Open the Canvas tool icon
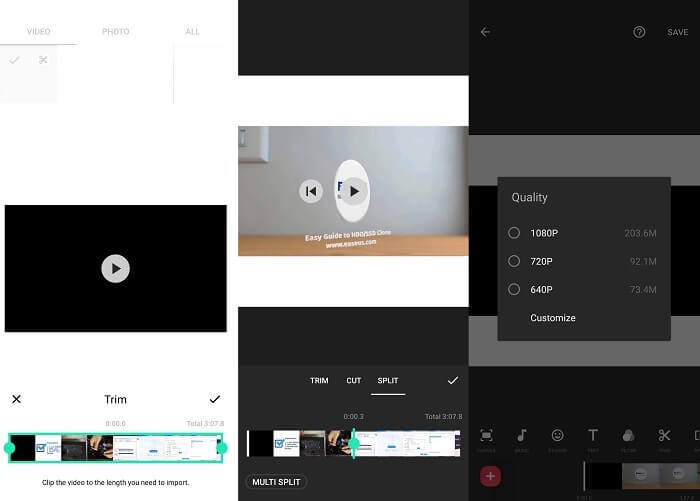The width and height of the screenshot is (700, 501). [486, 435]
